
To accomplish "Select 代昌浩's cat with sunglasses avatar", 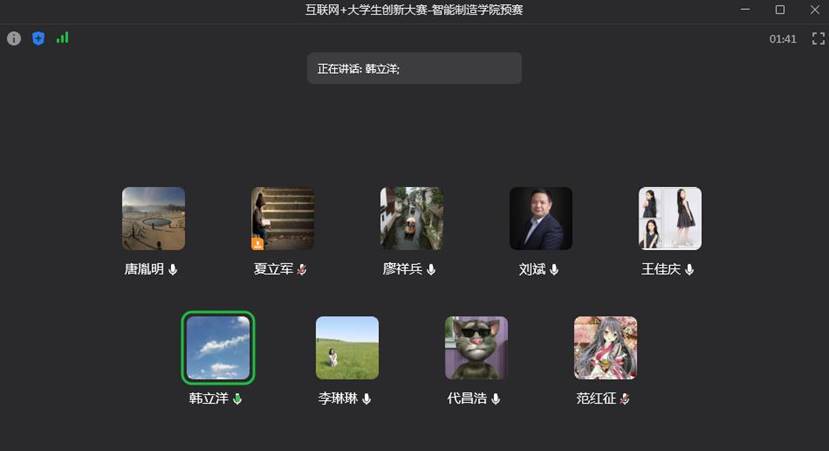I will [476, 347].
